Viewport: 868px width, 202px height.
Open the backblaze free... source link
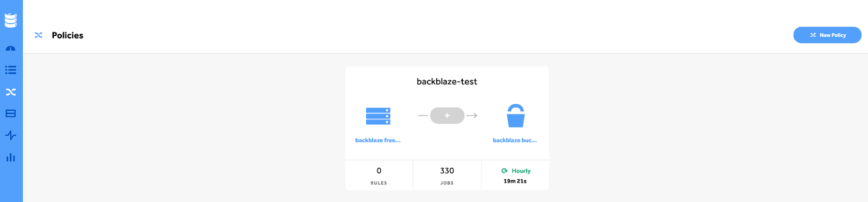point(378,140)
